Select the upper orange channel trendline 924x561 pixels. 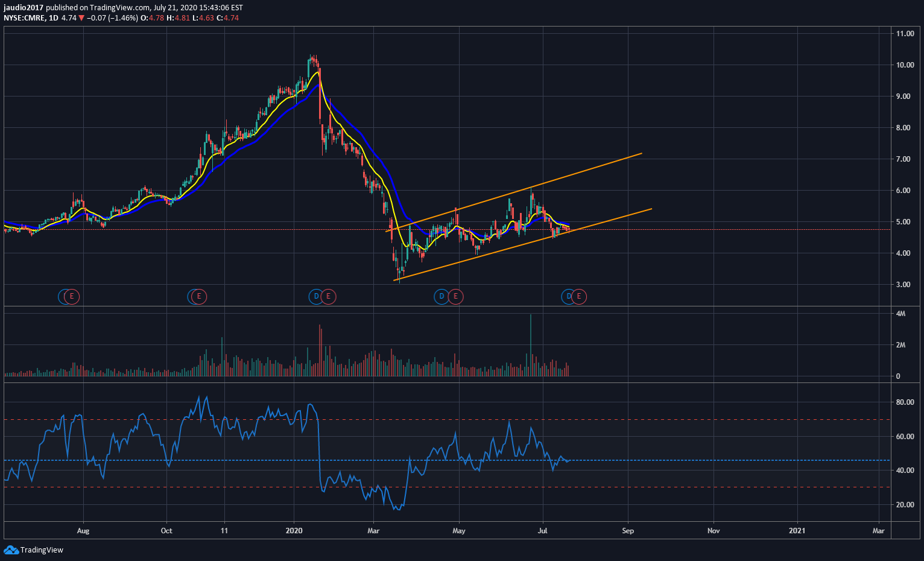point(514,192)
